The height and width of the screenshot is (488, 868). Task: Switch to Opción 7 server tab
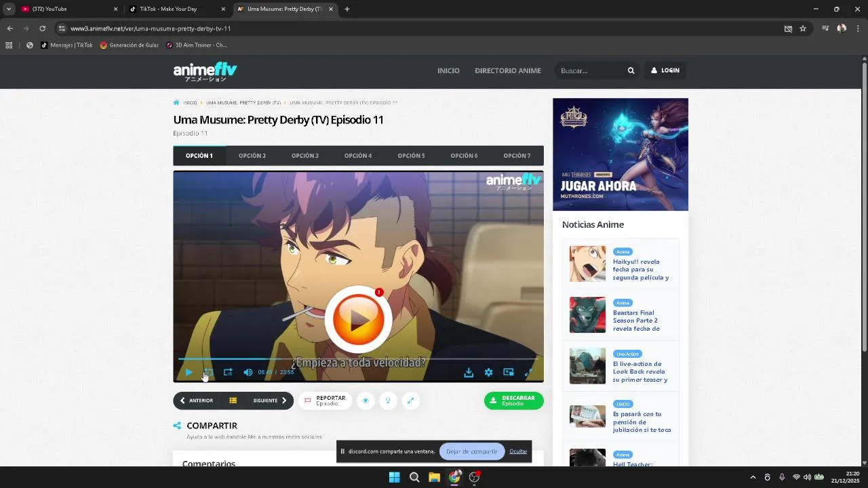(517, 156)
